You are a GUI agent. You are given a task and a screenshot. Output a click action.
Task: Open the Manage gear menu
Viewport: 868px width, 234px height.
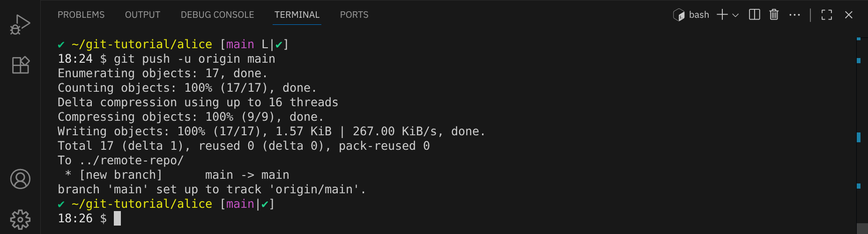[x=20, y=219]
